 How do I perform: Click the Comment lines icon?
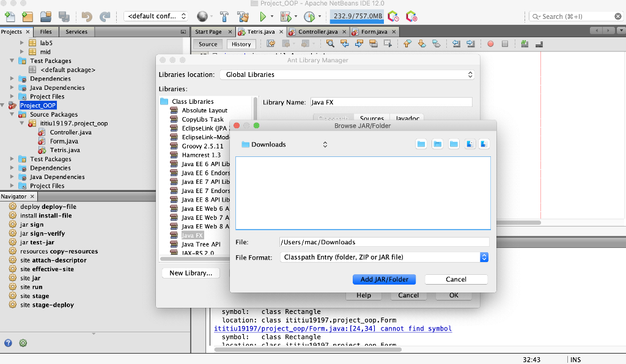click(525, 44)
